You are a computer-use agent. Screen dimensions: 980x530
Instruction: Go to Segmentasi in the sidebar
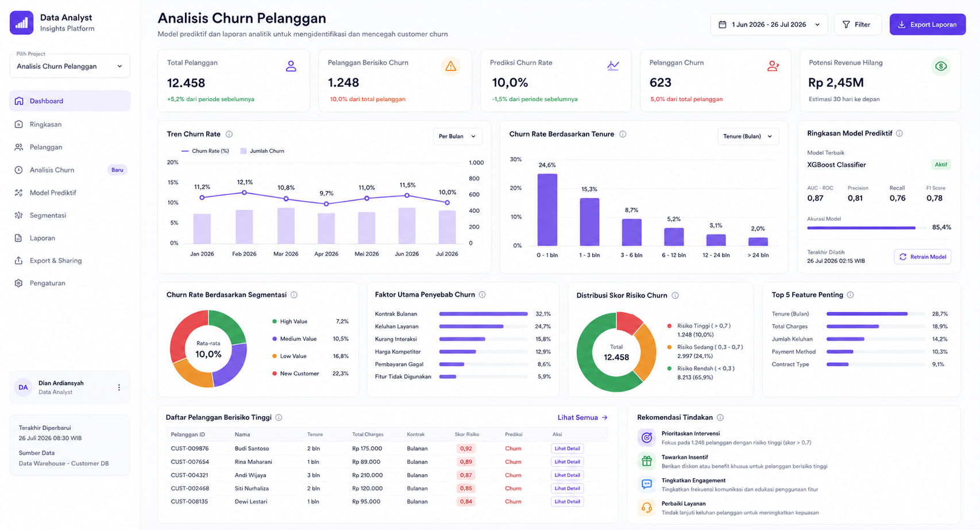tap(70, 215)
